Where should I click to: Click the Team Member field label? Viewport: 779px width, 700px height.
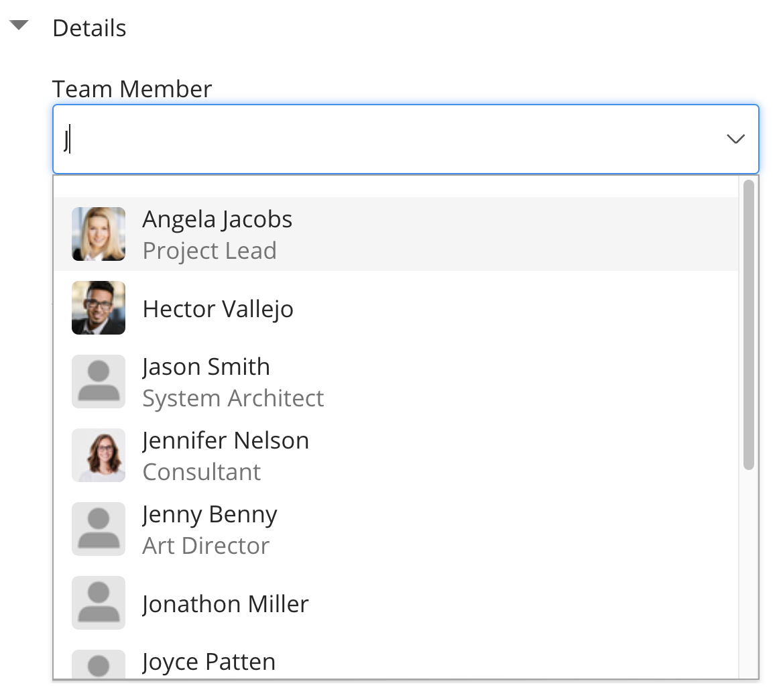132,89
